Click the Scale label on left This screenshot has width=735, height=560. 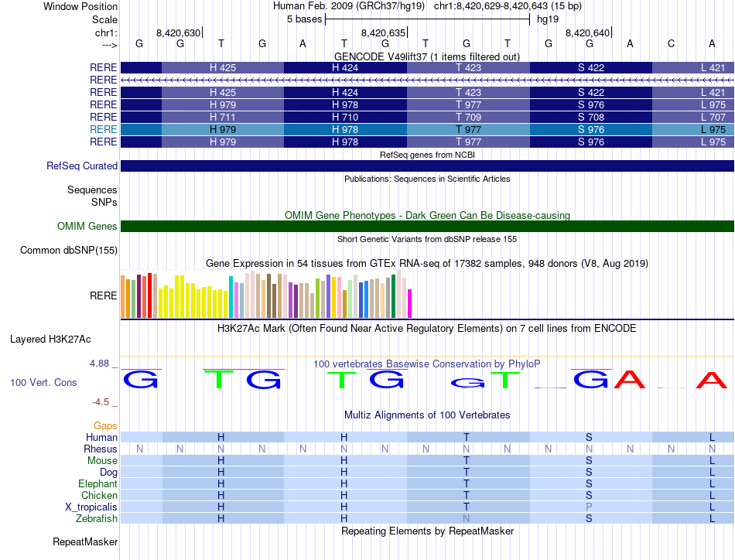tap(104, 19)
